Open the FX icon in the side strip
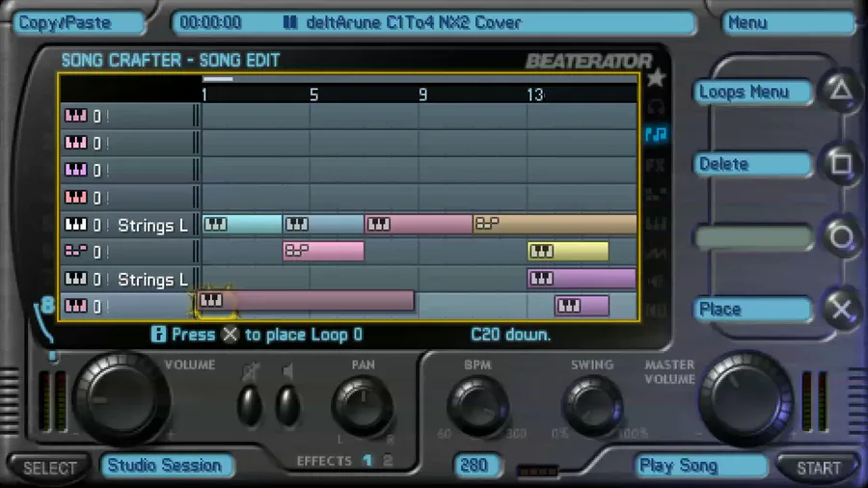Image resolution: width=868 pixels, height=488 pixels. (656, 165)
